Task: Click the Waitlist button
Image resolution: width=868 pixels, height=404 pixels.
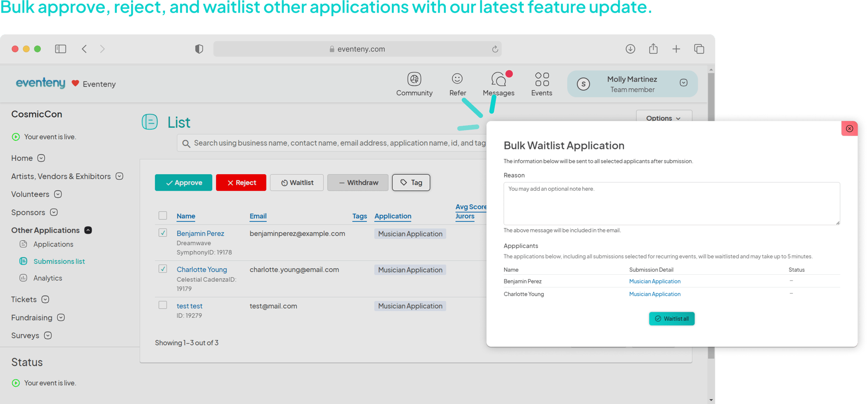Action: click(x=297, y=182)
